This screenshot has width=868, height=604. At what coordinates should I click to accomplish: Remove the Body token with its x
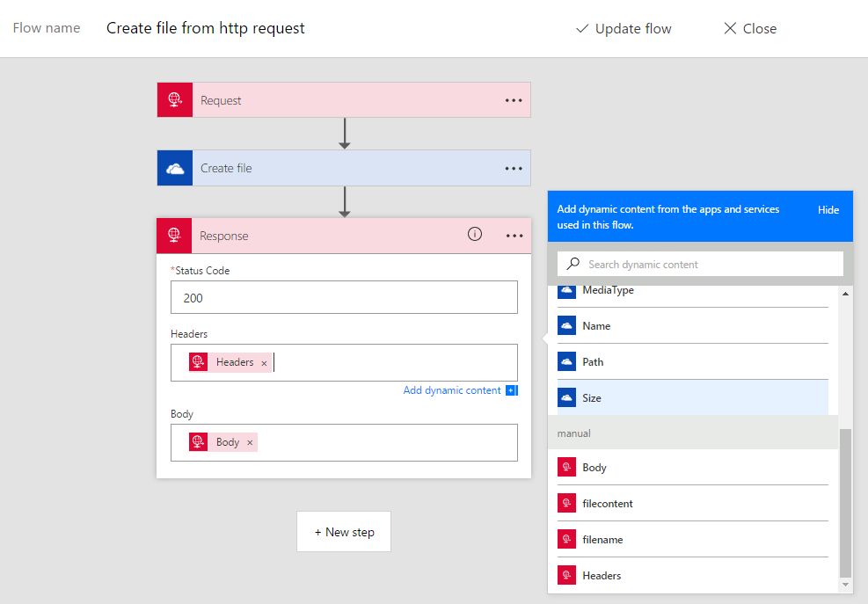pos(250,443)
